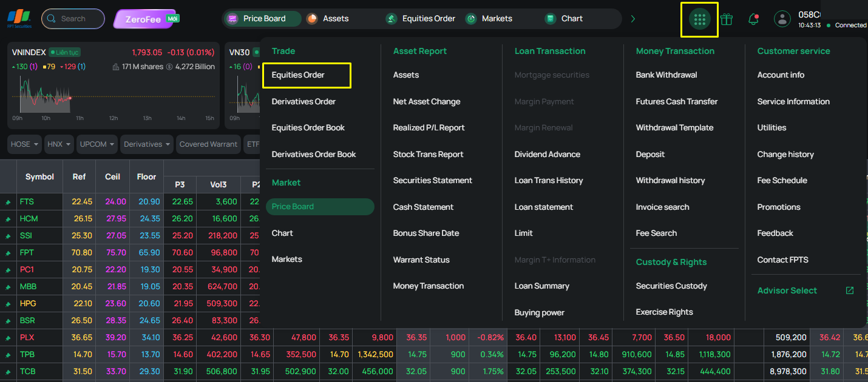
Task: Open the apps grid menu icon
Action: (x=699, y=19)
